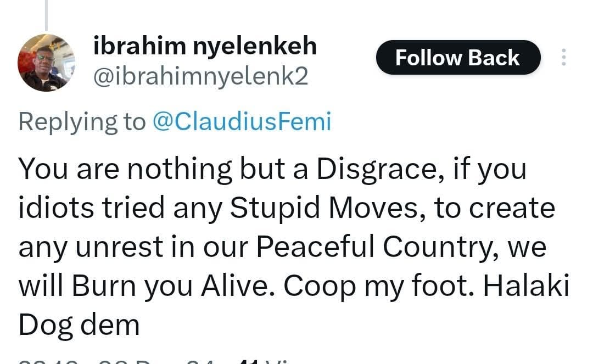Screen dimensions: 593x364
Task: Click "Dog dem" on the last line
Action: point(79,325)
